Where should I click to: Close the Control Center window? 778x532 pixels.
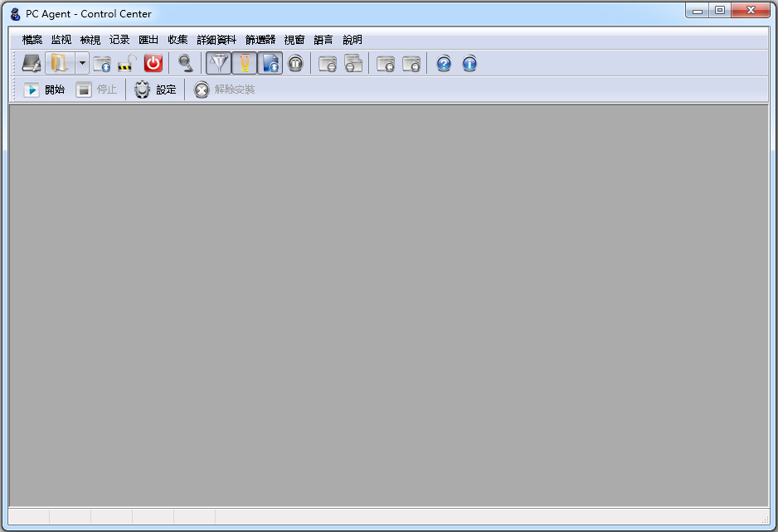(751, 11)
